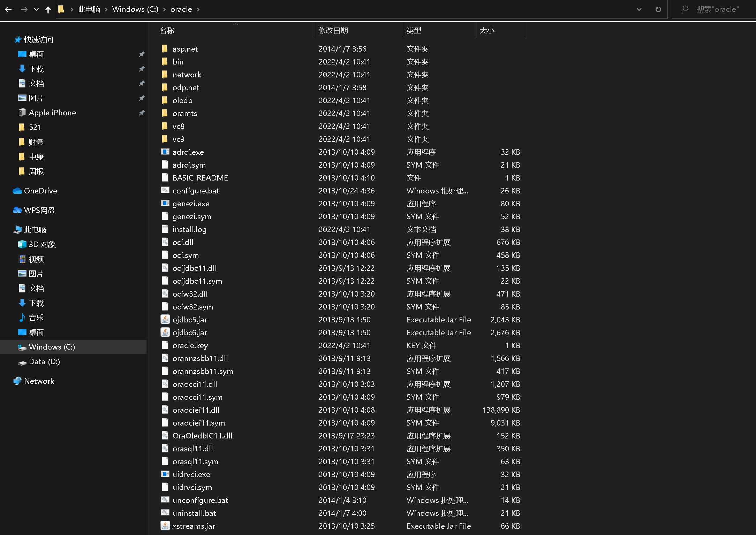Click the WPS网盘 icon in navigation pane
This screenshot has height=535, width=756.
[x=17, y=210]
